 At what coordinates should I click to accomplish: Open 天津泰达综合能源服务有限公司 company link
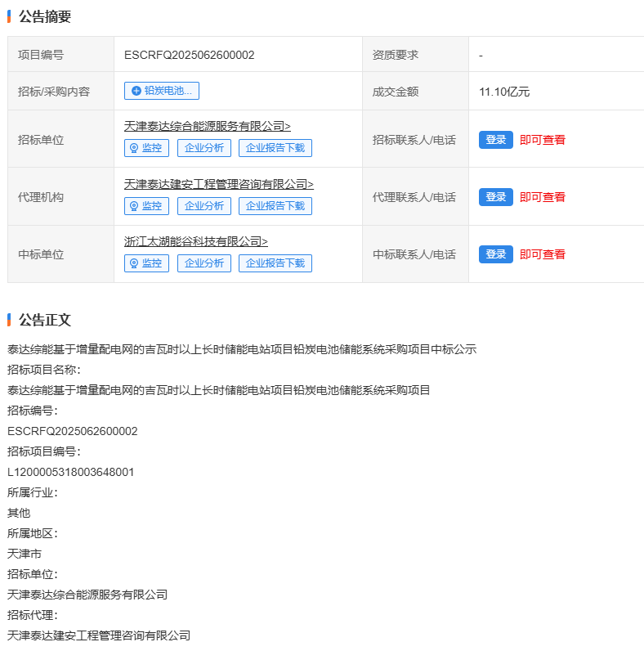tap(207, 126)
